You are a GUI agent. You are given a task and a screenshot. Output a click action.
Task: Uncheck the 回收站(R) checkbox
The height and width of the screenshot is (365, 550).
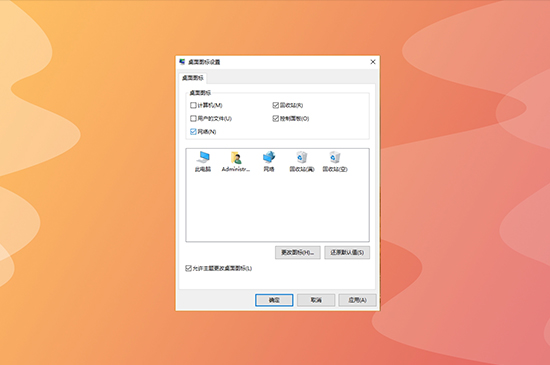[275, 105]
